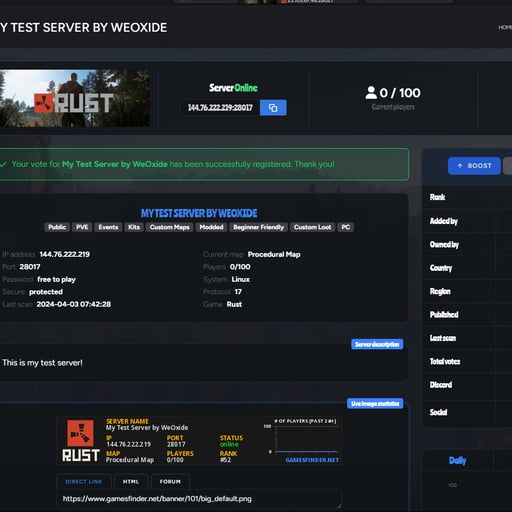Click the Region row label

click(440, 291)
